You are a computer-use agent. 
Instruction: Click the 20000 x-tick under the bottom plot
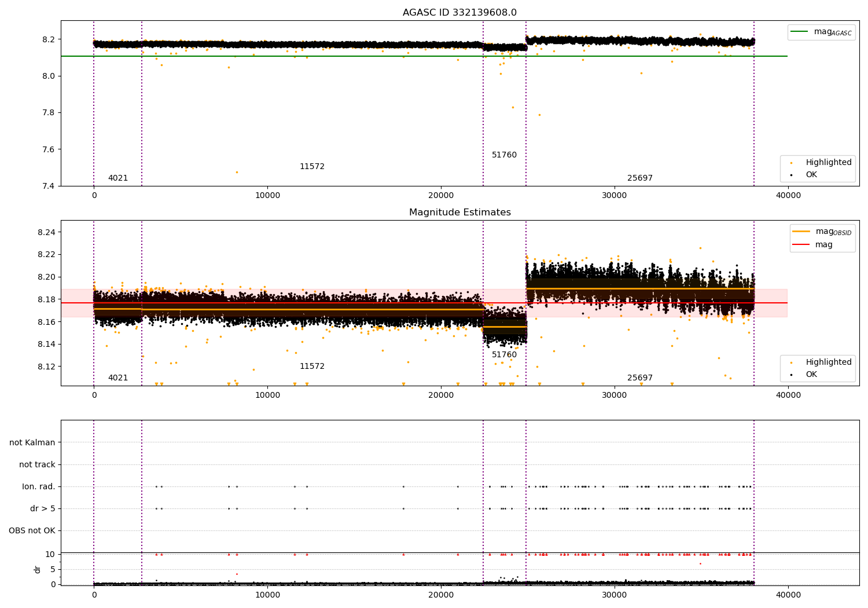pos(441,594)
